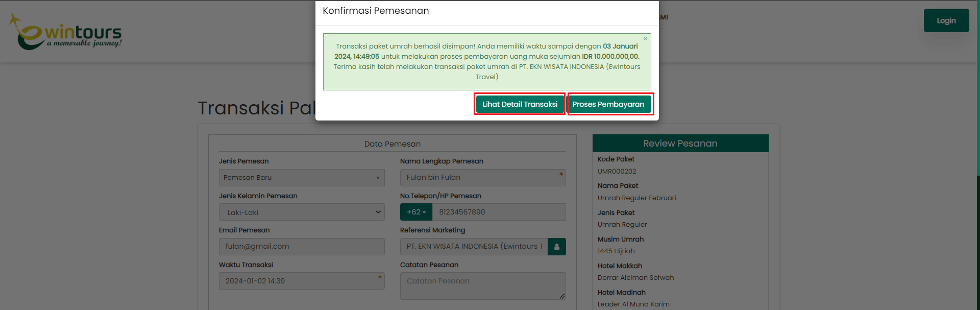Image resolution: width=980 pixels, height=310 pixels.
Task: Open the Jenis Kelamin Pemesan dropdown
Action: [x=302, y=212]
